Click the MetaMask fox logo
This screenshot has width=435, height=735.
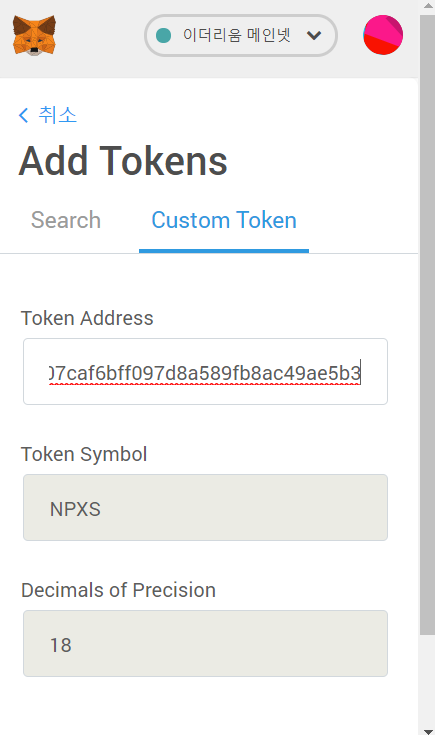[34, 35]
